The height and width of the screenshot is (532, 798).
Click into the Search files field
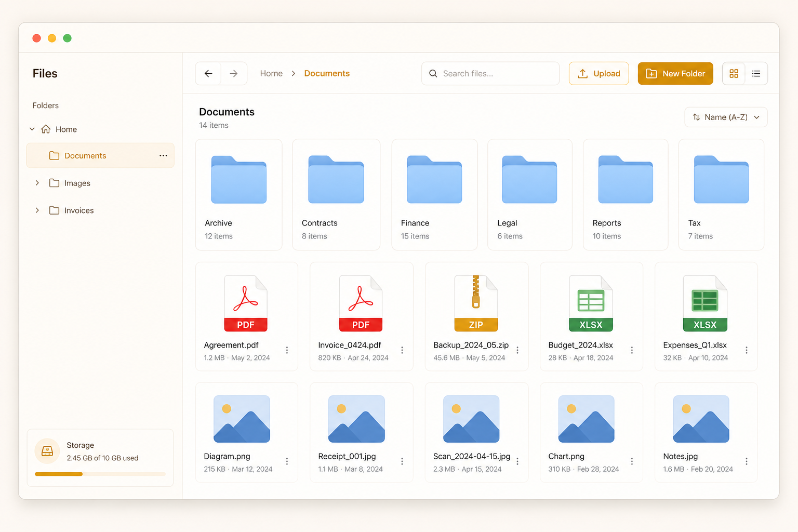click(490, 74)
